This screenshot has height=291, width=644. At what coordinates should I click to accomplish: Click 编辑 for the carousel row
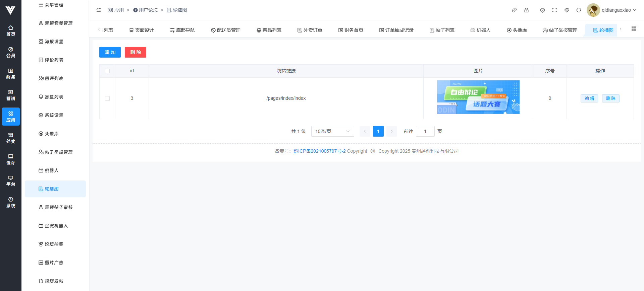tap(589, 98)
